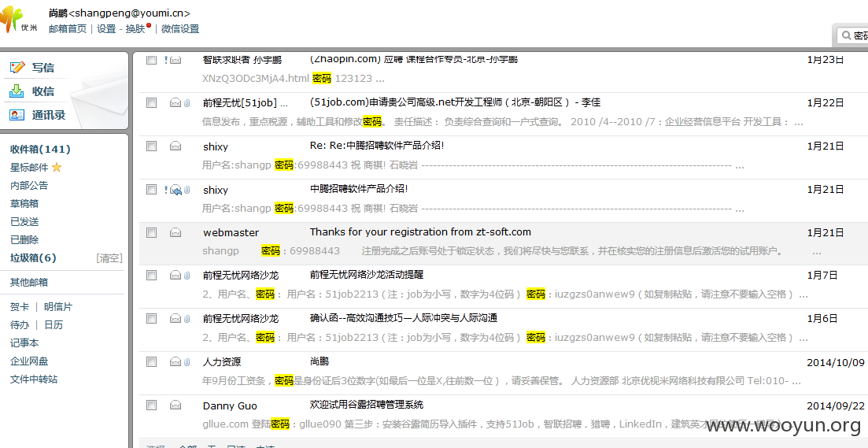Click the contacts (通讯录) card icon
The image size is (868, 448).
coord(17,115)
